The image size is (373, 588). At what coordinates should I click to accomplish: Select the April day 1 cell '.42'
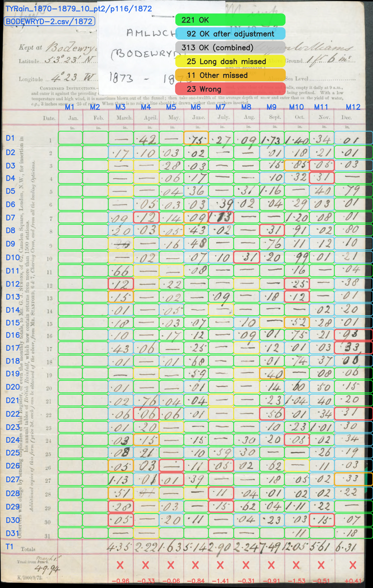click(146, 138)
